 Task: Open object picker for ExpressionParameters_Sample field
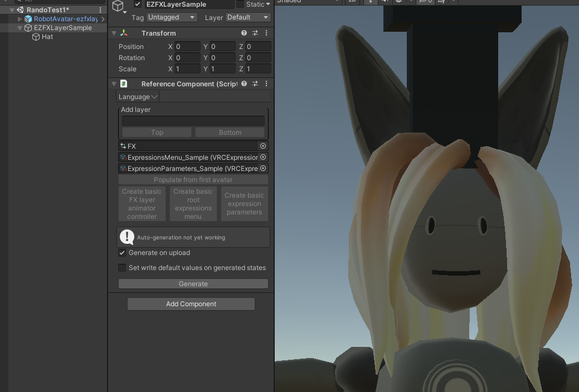[263, 168]
